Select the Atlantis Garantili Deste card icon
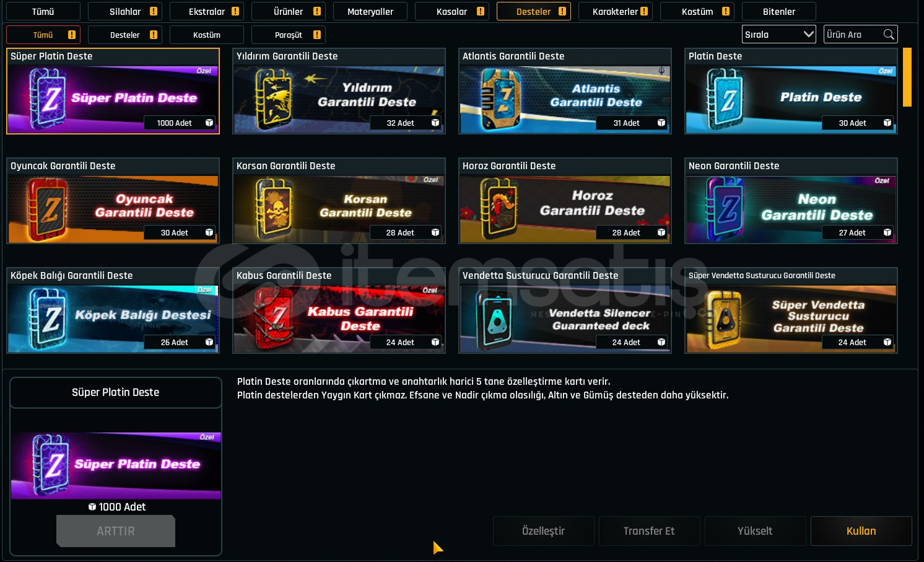The height and width of the screenshot is (562, 924). [x=500, y=99]
